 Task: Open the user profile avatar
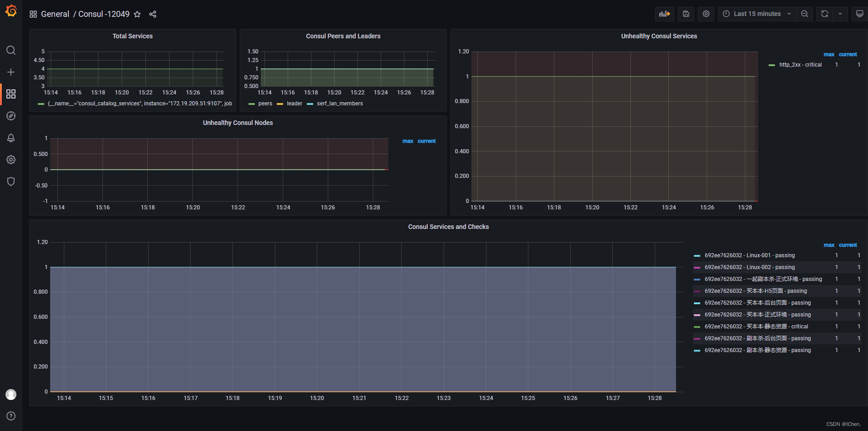(x=11, y=395)
